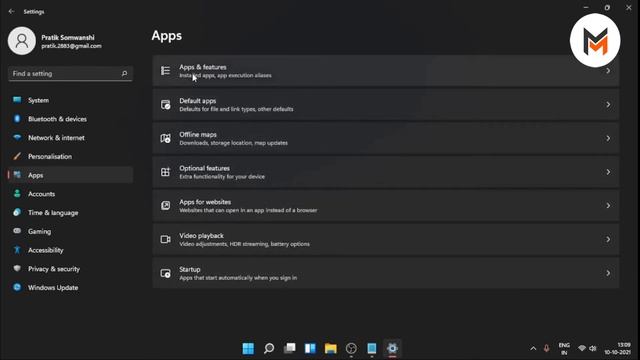Select Personalisation in sidebar
This screenshot has height=360, width=640.
pyautogui.click(x=70, y=156)
